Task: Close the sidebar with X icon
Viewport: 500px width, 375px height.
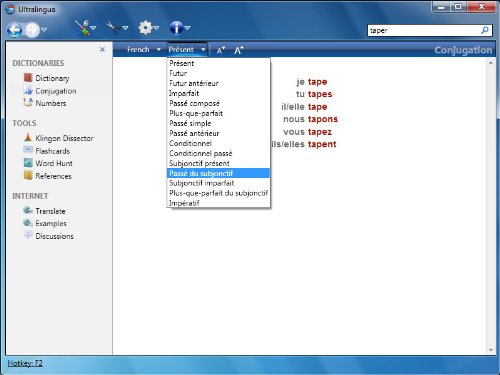Action: pyautogui.click(x=102, y=50)
